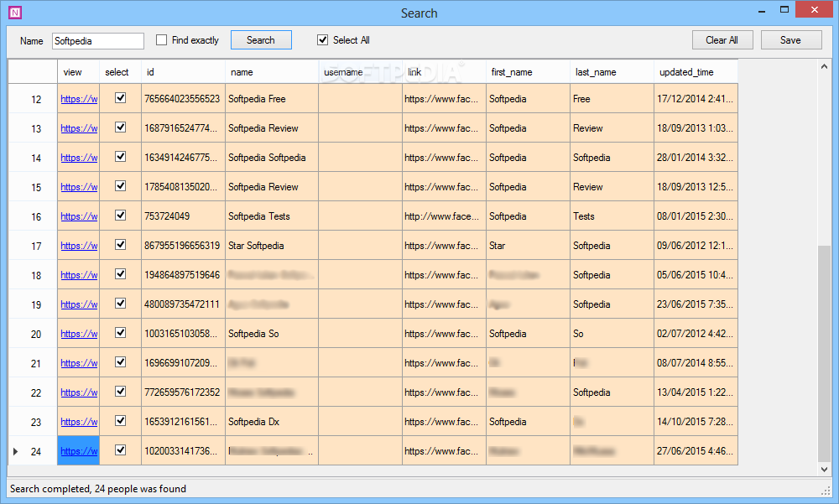This screenshot has width=839, height=504.
Task: Click name cell 'Softpedia Softpedia'
Action: coord(272,158)
